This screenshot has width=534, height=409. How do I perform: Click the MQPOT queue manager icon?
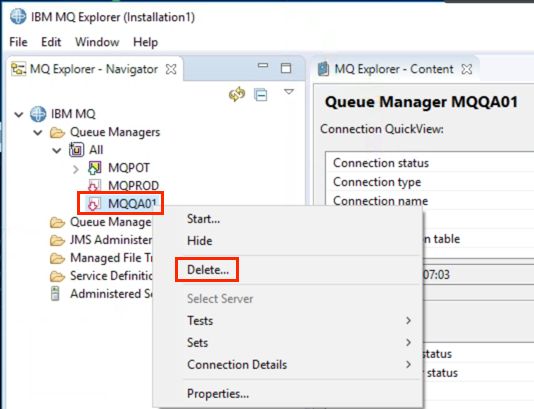tap(94, 168)
